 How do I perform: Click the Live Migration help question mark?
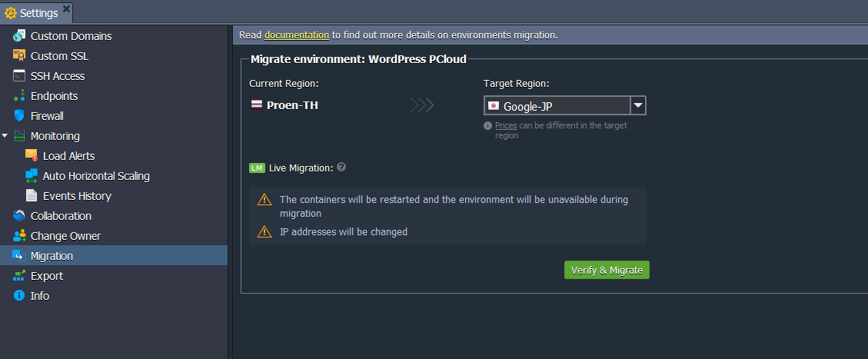(x=341, y=167)
